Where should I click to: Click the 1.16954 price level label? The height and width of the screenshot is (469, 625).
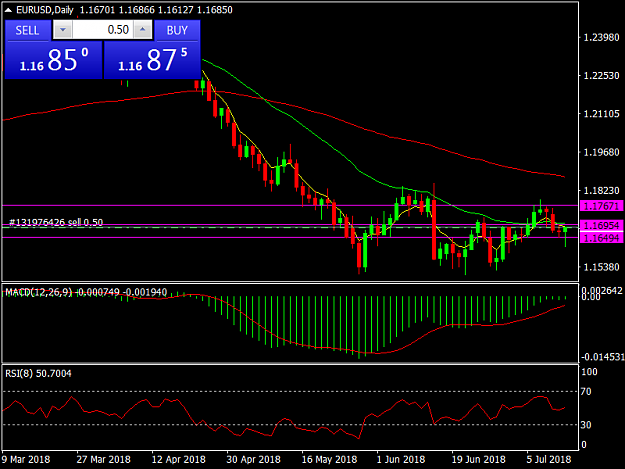601,226
